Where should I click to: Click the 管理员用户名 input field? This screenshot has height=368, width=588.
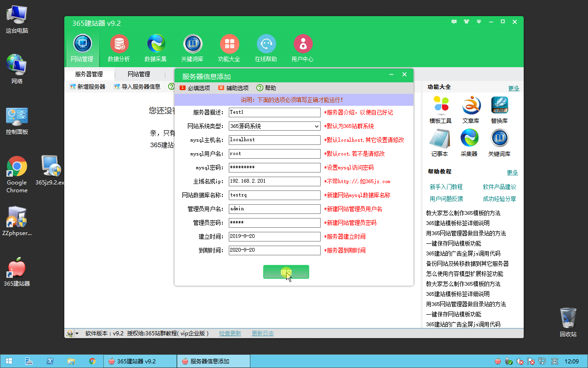click(274, 209)
